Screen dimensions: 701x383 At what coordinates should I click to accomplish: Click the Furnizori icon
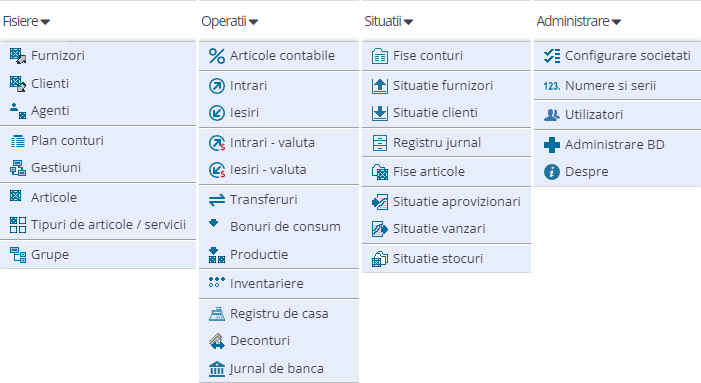click(17, 56)
